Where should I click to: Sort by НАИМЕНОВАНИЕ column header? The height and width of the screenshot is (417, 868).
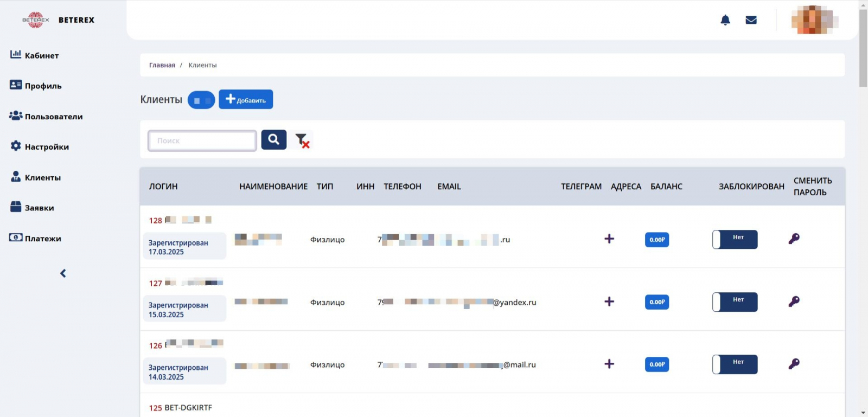(x=273, y=187)
